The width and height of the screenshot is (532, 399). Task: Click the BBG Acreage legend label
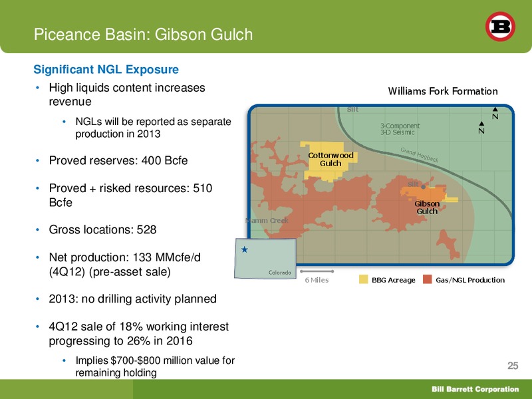(393, 280)
